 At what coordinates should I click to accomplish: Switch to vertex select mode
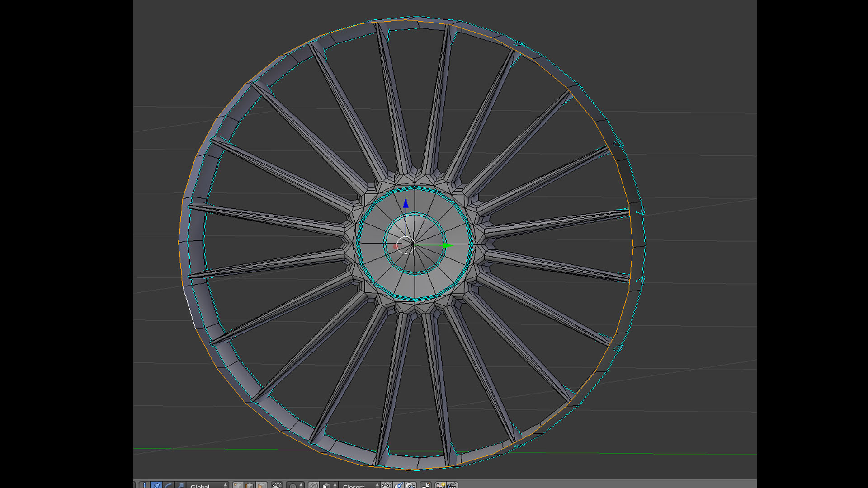pyautogui.click(x=238, y=485)
